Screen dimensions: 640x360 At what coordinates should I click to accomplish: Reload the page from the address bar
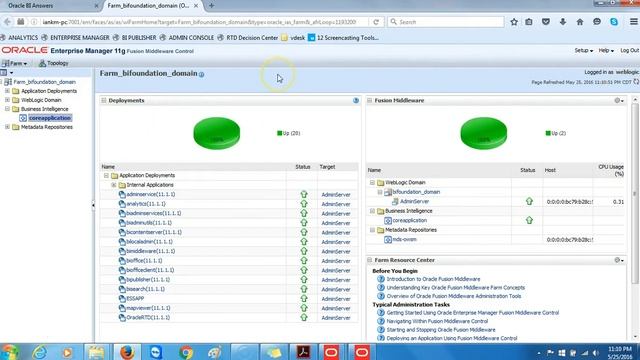click(x=376, y=22)
